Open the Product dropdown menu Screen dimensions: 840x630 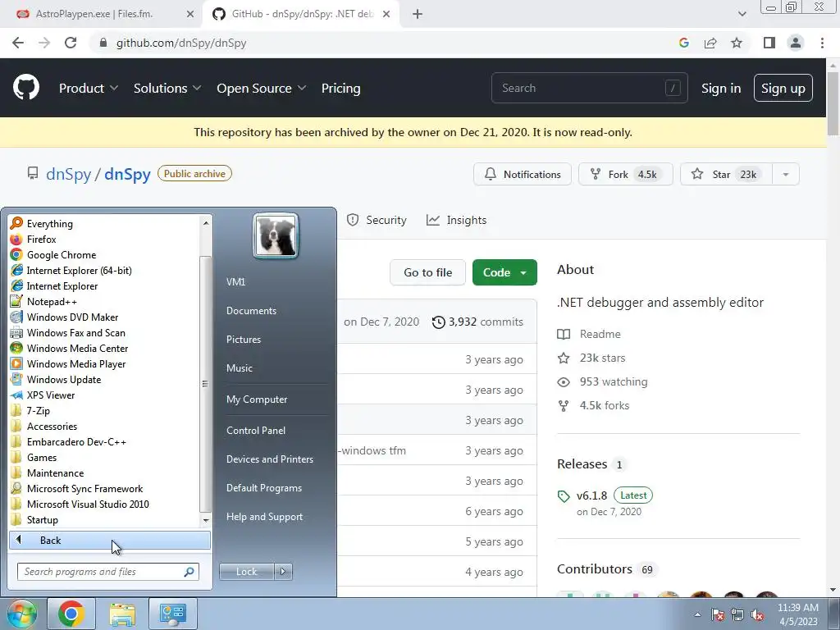pyautogui.click(x=89, y=88)
